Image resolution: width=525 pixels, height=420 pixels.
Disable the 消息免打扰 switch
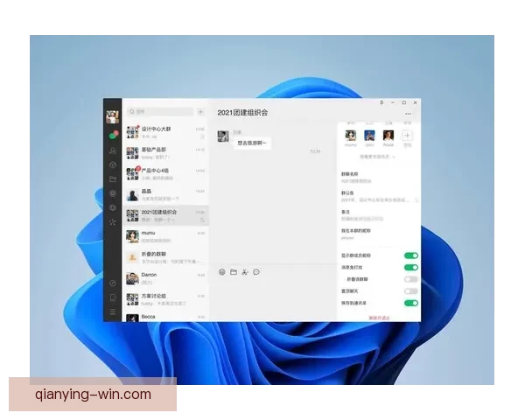(410, 267)
